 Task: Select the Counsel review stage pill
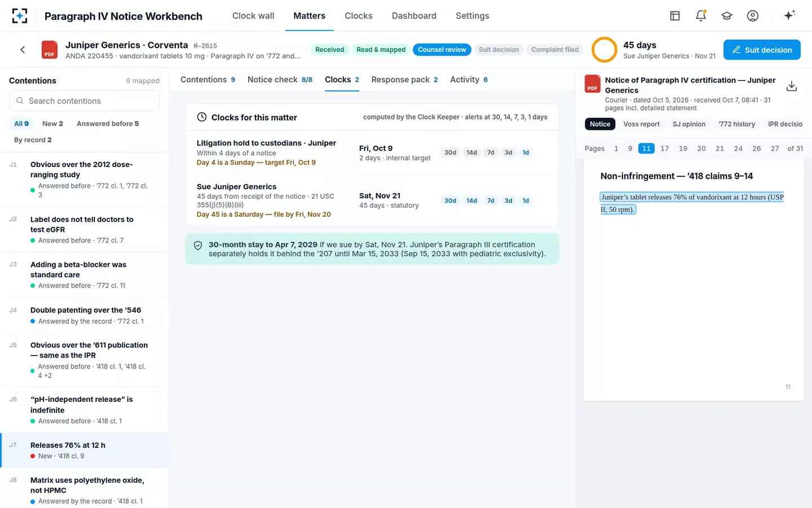click(x=442, y=50)
